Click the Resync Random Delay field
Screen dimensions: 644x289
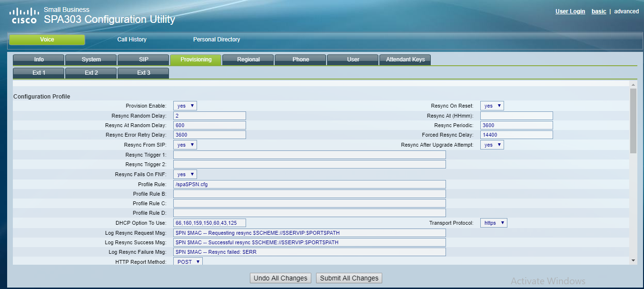coord(209,116)
